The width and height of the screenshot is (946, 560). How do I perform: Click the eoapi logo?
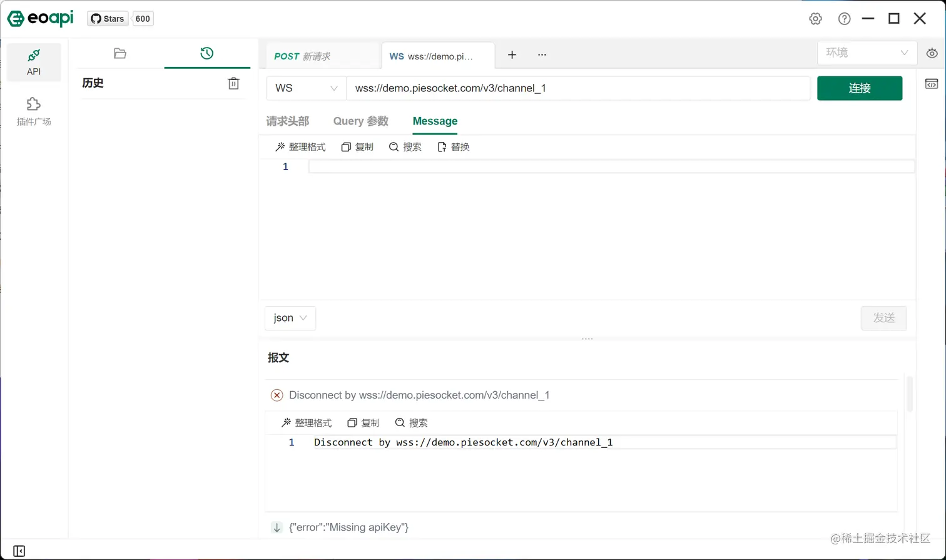[41, 19]
